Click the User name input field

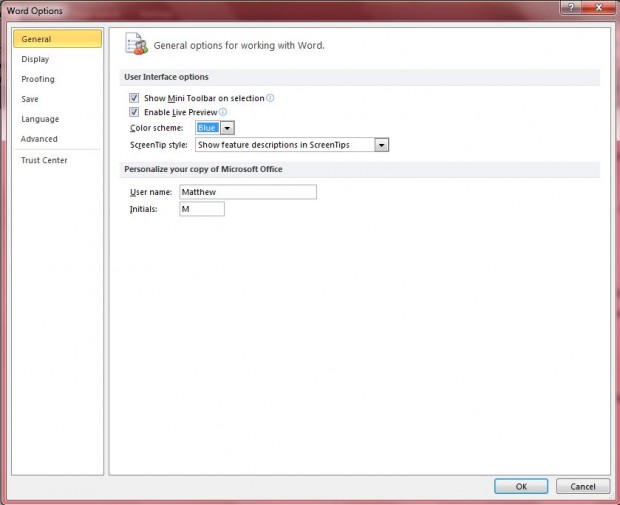point(248,192)
